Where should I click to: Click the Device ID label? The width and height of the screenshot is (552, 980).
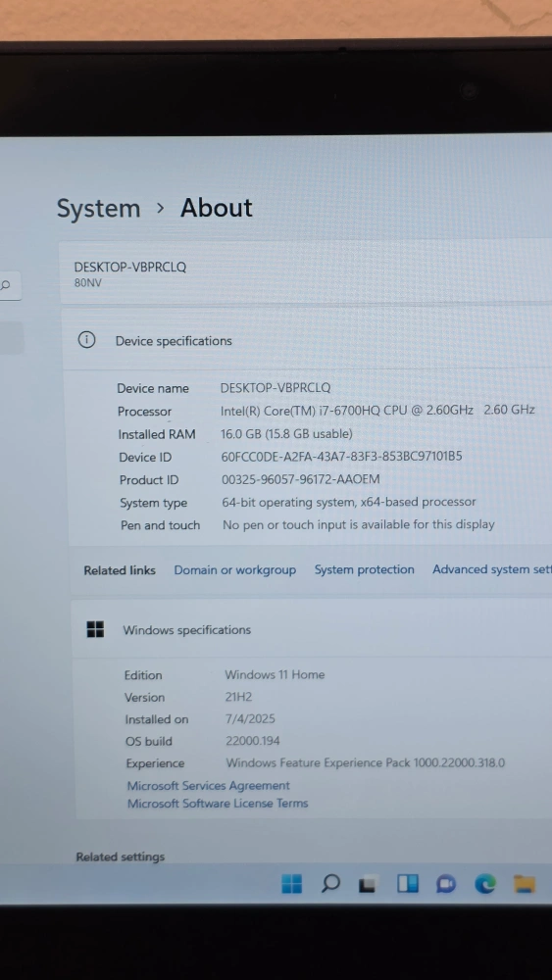(145, 457)
